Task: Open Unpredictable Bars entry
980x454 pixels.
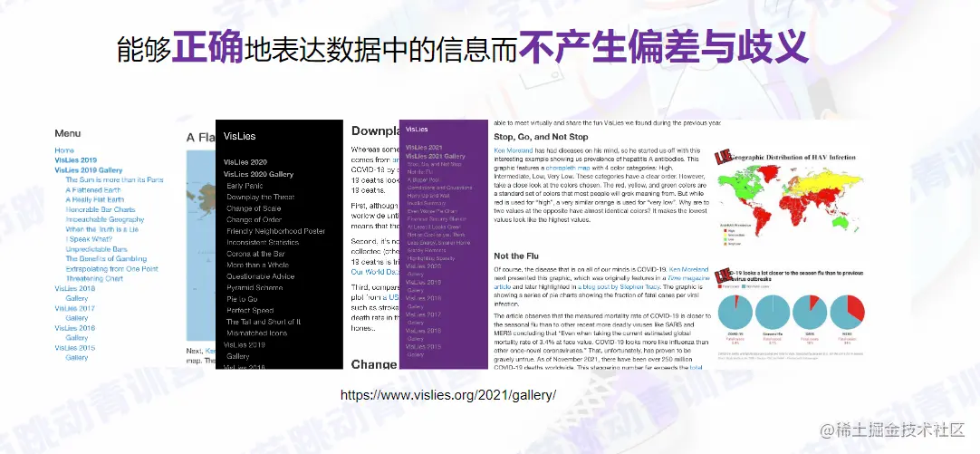Action: pyautogui.click(x=96, y=249)
